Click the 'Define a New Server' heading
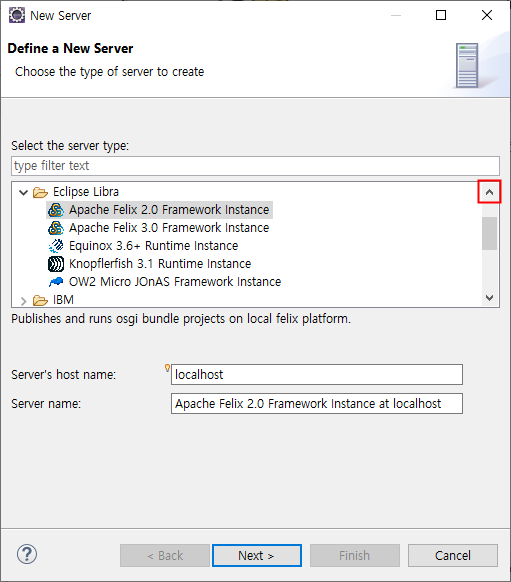Viewport: 511px width, 582px height. pos(70,49)
